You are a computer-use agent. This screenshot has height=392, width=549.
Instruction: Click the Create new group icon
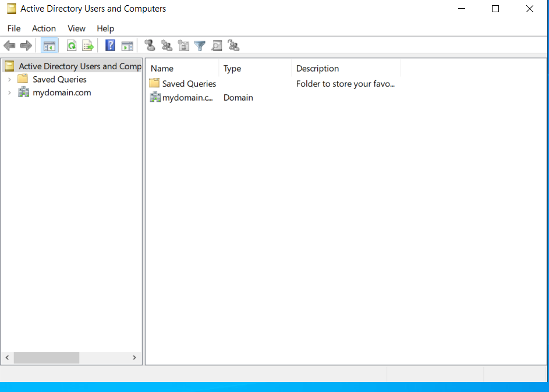pos(167,45)
